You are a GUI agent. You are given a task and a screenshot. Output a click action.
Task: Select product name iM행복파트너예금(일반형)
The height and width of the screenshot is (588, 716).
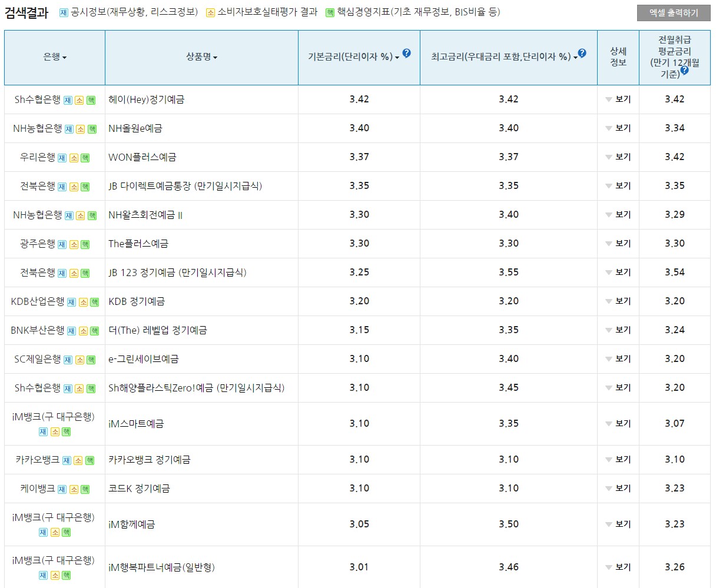[x=162, y=567]
